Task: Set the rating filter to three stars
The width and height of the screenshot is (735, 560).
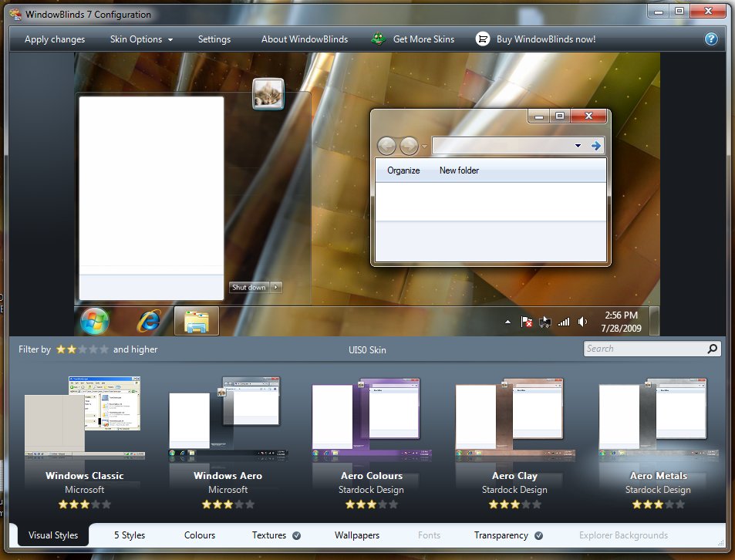Action: [x=83, y=349]
